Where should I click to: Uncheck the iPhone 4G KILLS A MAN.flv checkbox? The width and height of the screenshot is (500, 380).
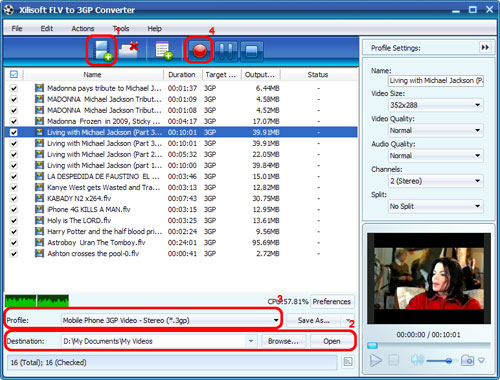(14, 209)
